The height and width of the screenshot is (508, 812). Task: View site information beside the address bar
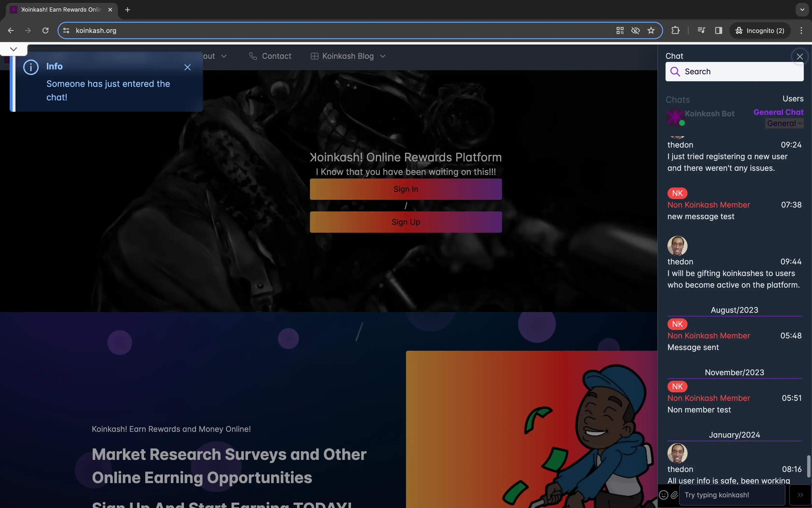66,30
